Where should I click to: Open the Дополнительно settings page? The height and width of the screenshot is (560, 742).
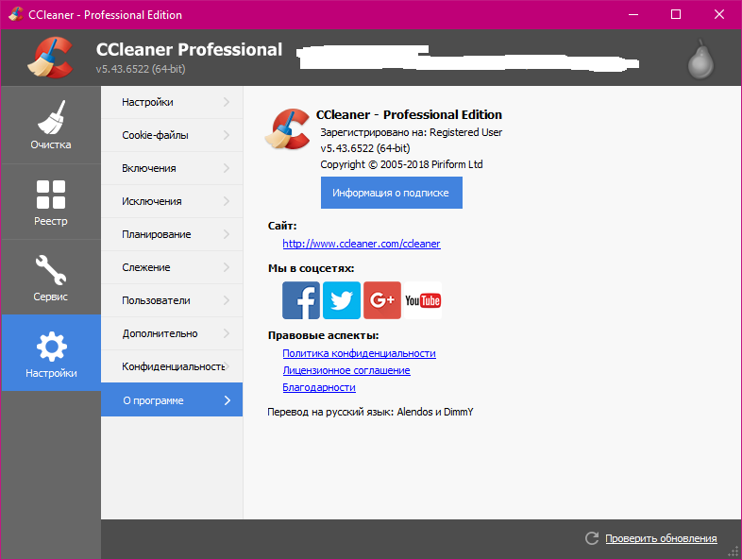click(172, 333)
